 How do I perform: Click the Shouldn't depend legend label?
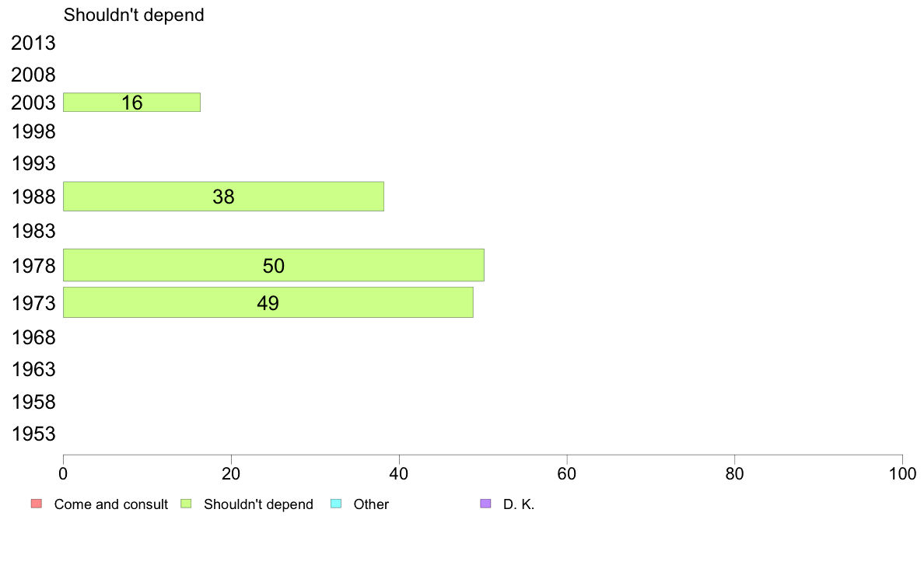(259, 504)
